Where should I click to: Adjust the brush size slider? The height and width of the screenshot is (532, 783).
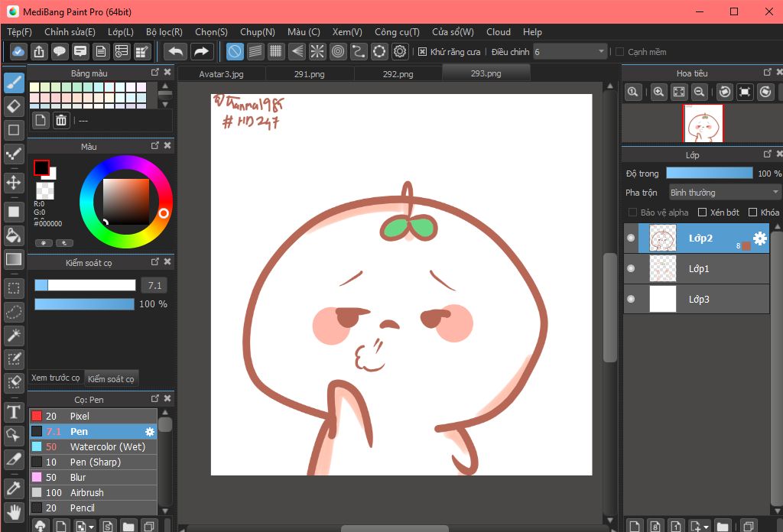pyautogui.click(x=85, y=285)
